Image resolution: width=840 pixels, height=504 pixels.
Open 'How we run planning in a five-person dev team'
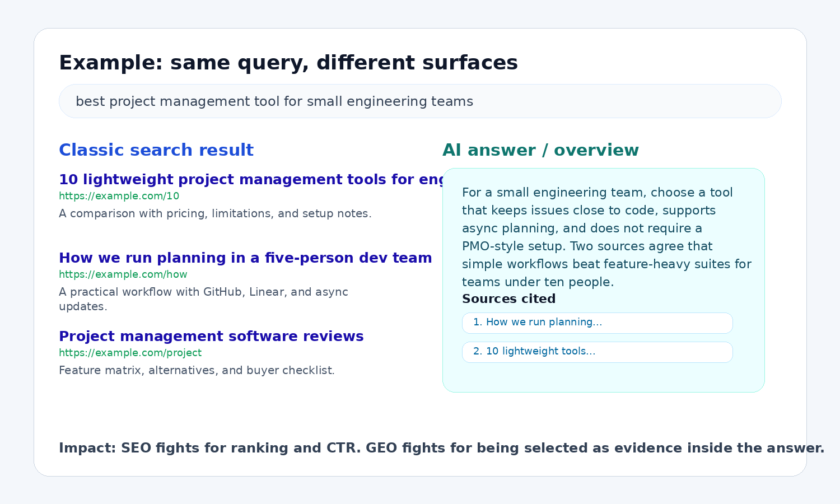coord(245,258)
